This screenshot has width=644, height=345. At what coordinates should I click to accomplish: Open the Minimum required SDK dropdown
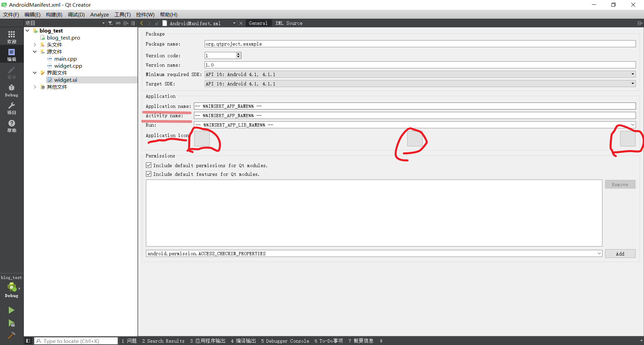tap(420, 74)
